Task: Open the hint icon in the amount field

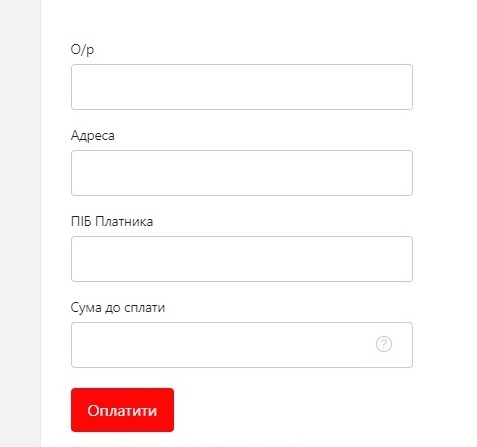Action: click(x=384, y=344)
